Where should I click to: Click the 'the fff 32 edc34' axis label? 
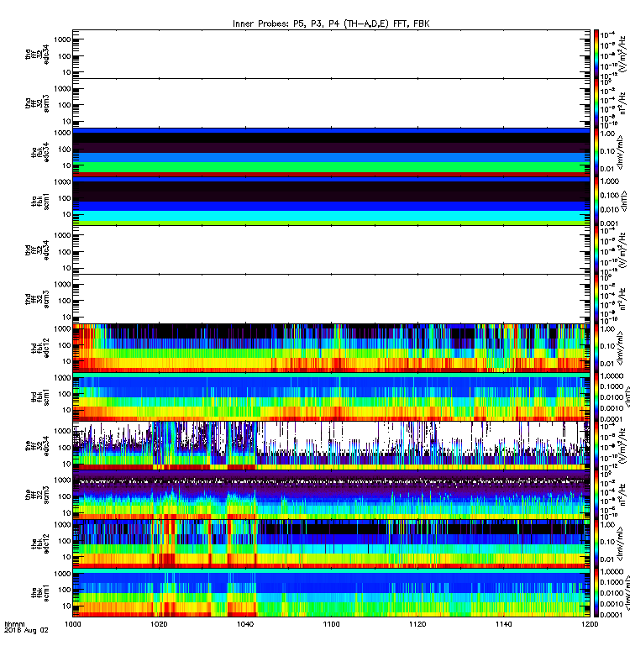click(37, 446)
